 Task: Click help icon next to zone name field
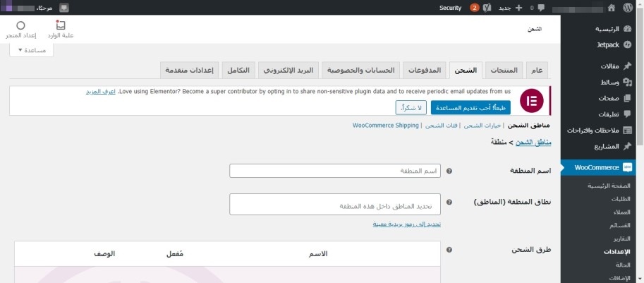pos(449,171)
